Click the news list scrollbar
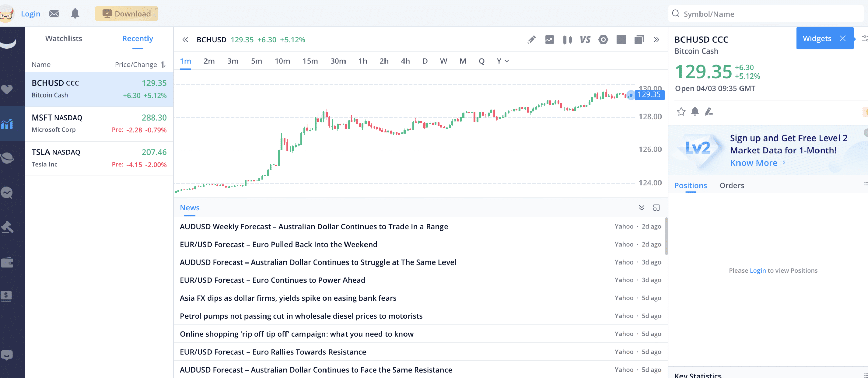868x378 pixels. coord(666,236)
